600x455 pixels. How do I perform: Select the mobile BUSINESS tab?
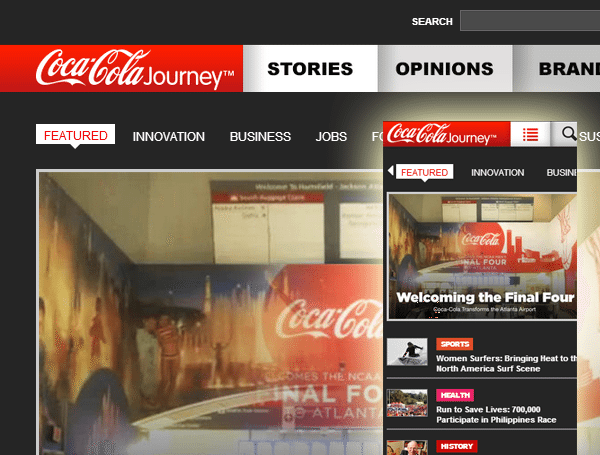(561, 173)
